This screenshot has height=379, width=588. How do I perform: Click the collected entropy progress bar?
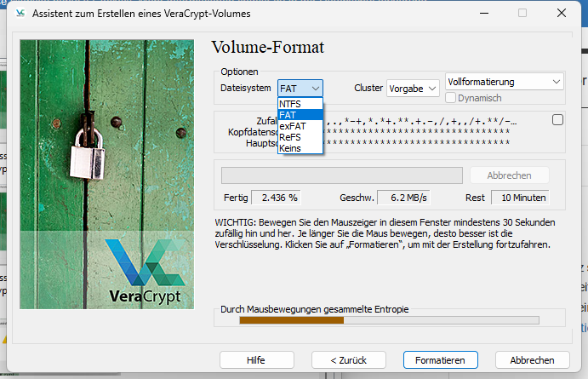point(389,320)
